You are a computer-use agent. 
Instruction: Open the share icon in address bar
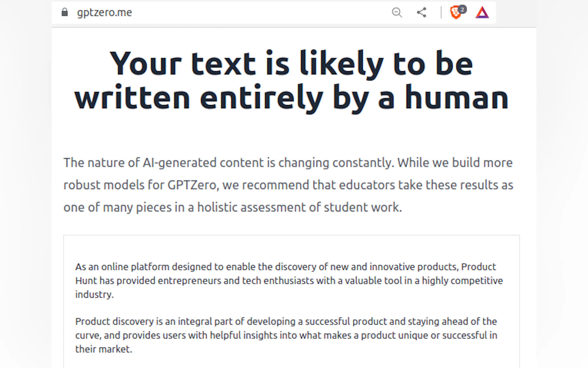[x=422, y=13]
